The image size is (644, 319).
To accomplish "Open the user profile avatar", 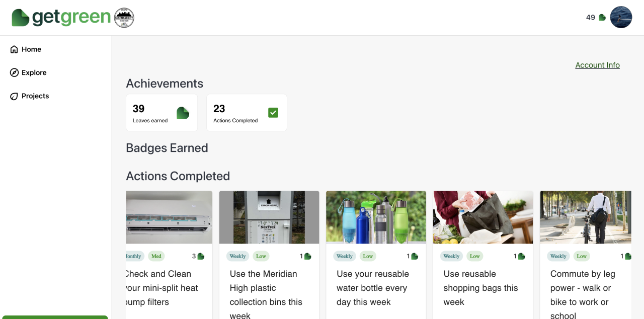I will point(621,17).
